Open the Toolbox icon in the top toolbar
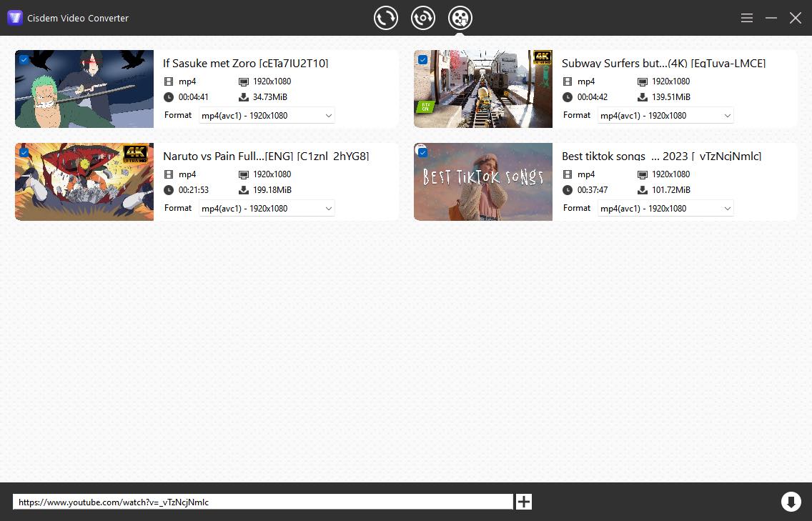 coord(423,17)
